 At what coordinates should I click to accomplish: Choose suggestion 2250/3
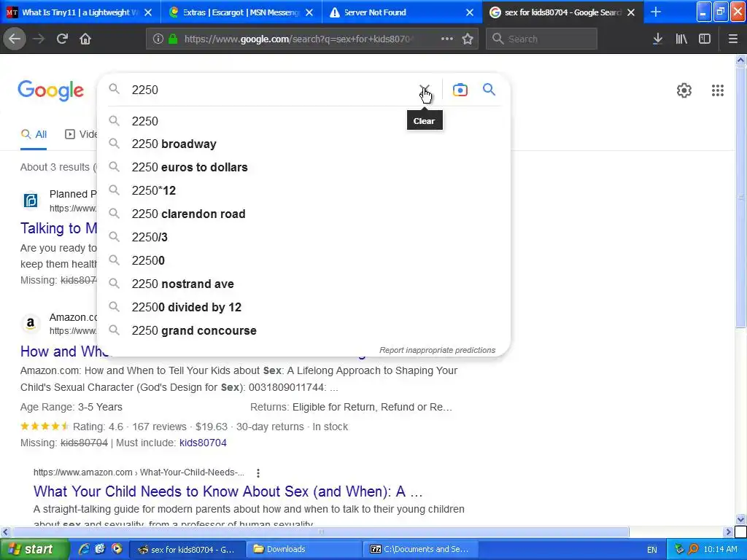pos(303,237)
